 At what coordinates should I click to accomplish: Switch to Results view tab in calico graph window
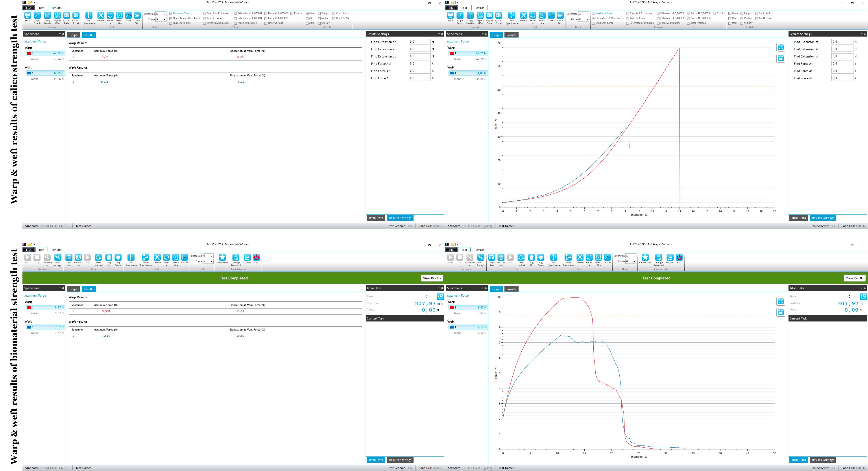point(511,35)
